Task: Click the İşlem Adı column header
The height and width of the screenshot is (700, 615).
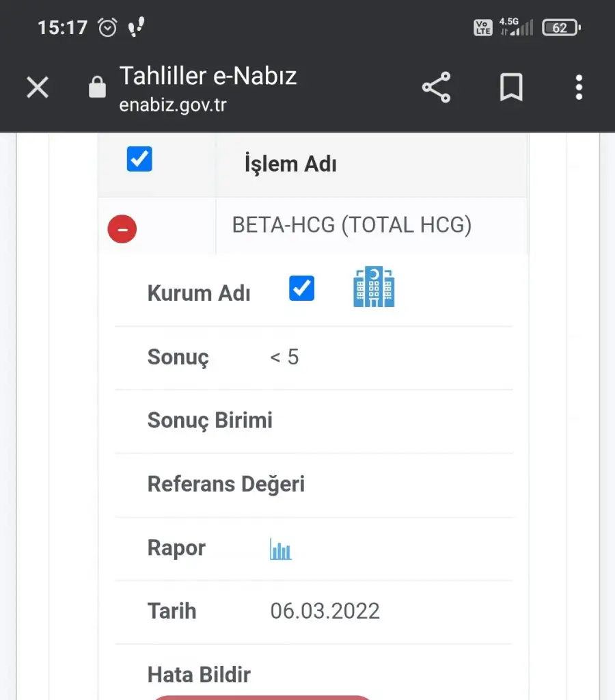Action: (290, 164)
